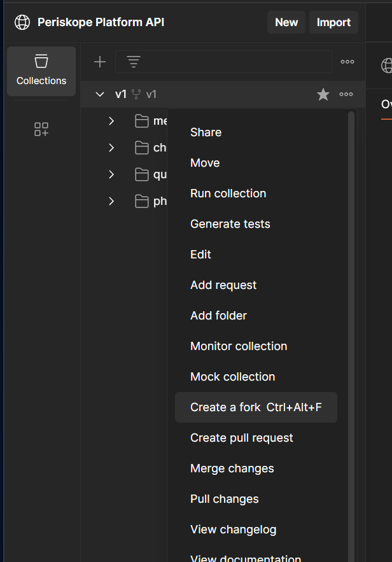Screen dimensions: 392x562
Task: Select the 'ch' folder icon
Action: 141,148
